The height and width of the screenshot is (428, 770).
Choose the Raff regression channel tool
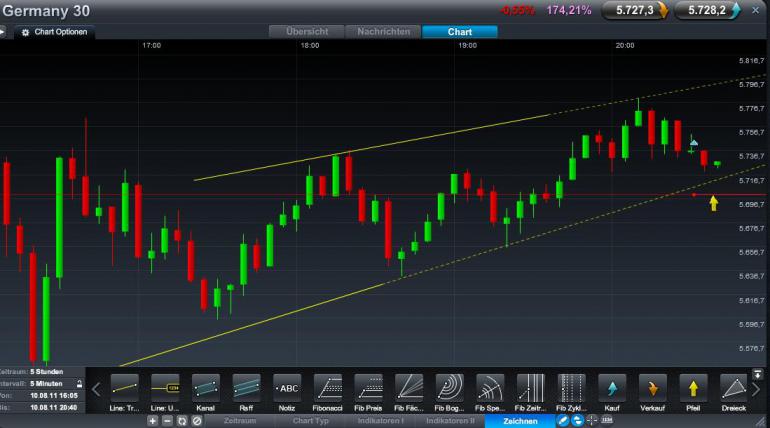(247, 388)
